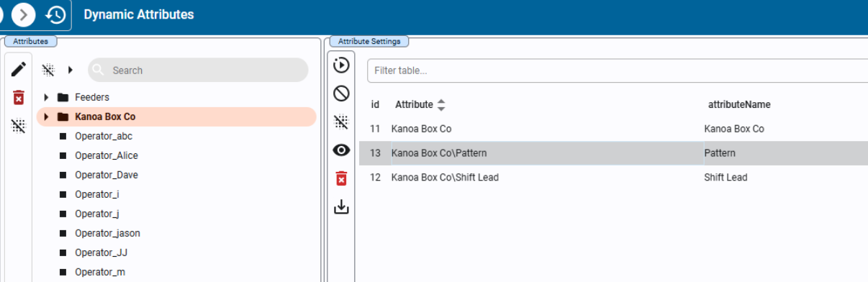
Task: Click the Filter table input field
Action: click(x=618, y=70)
